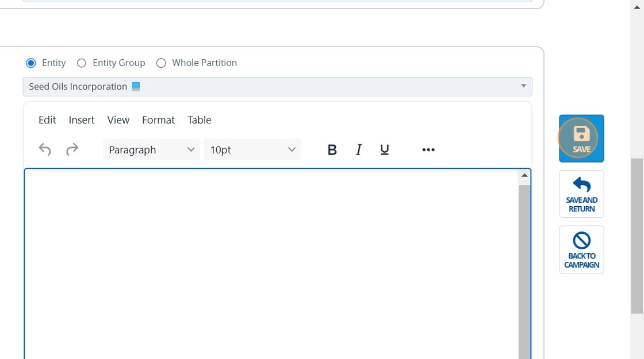Toggle bold formatting
The image size is (644, 359).
tap(332, 150)
